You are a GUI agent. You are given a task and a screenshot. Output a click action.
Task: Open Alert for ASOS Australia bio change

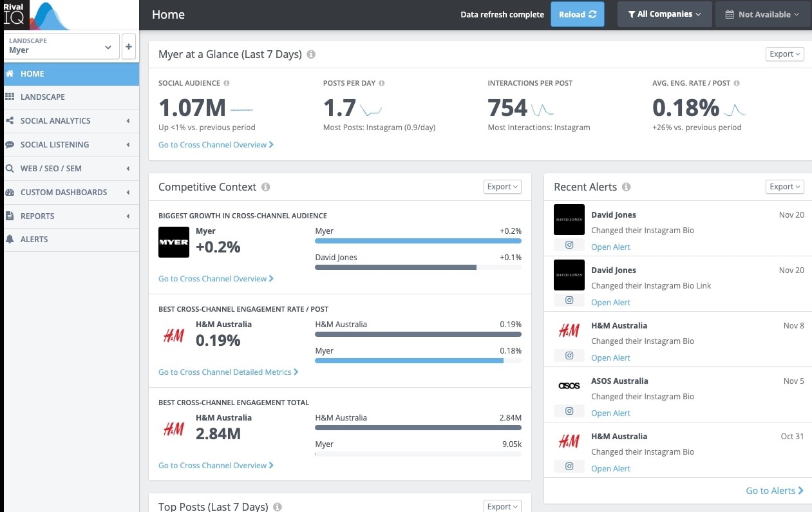click(610, 412)
